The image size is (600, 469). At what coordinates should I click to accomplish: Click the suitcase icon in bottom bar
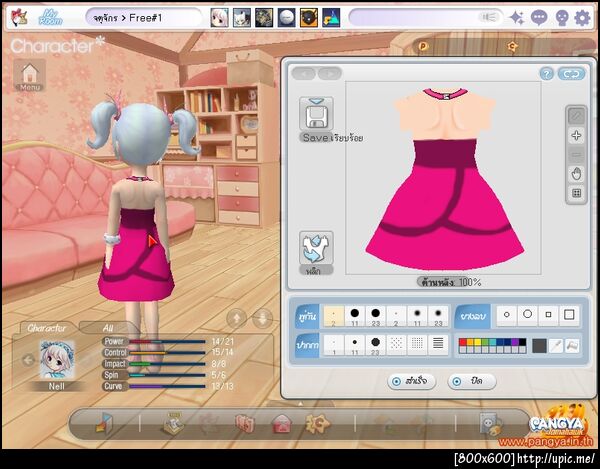[x=245, y=424]
